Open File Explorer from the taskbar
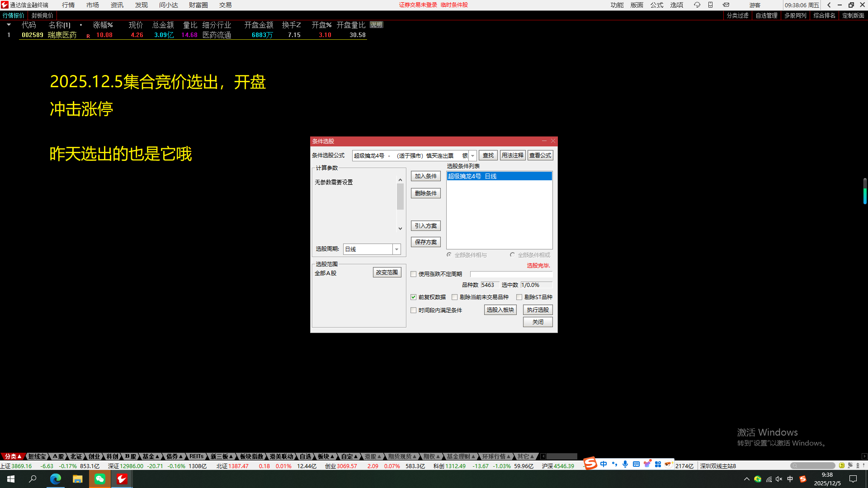The height and width of the screenshot is (488, 868). (78, 479)
